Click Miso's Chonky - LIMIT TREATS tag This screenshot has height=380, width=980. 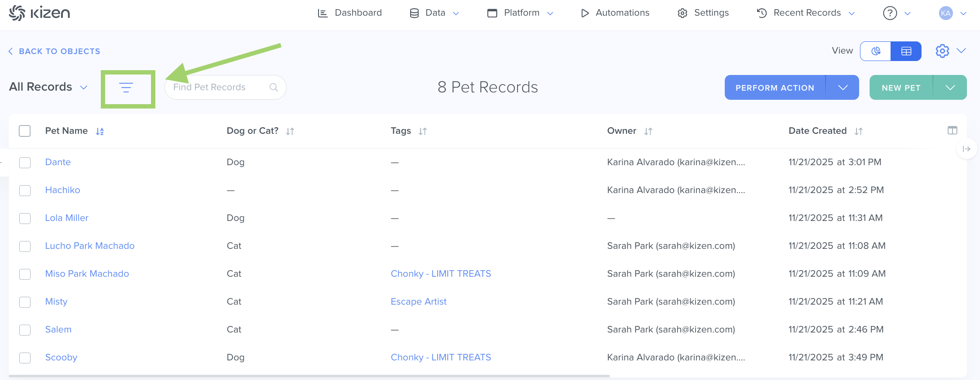click(x=441, y=274)
